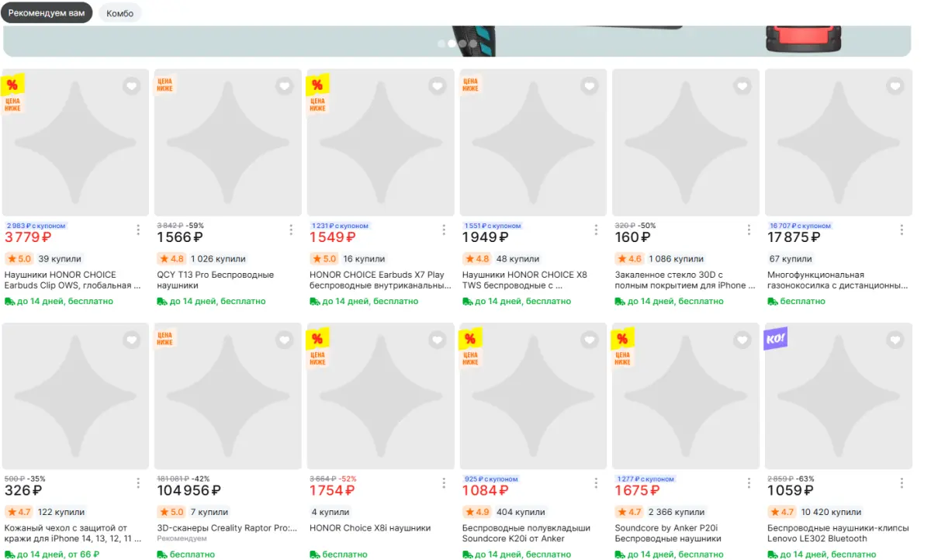
Task: Go to third banner carousel dot
Action: click(462, 43)
